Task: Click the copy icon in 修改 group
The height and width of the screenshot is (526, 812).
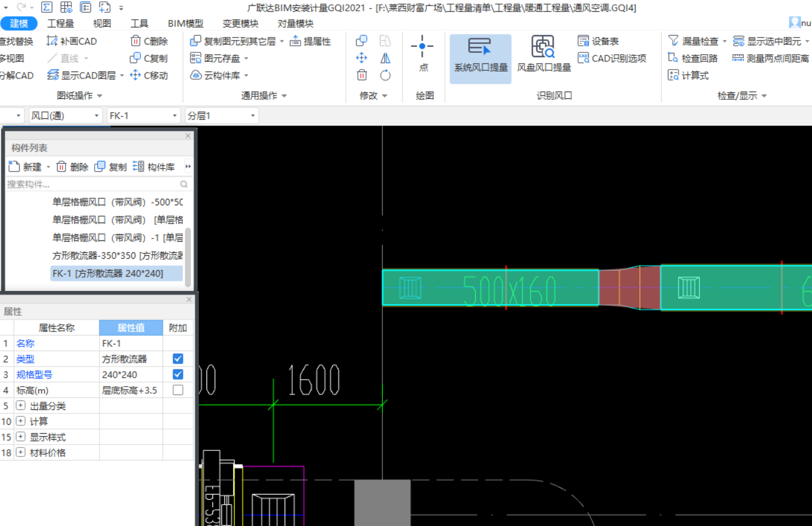Action: (361, 41)
